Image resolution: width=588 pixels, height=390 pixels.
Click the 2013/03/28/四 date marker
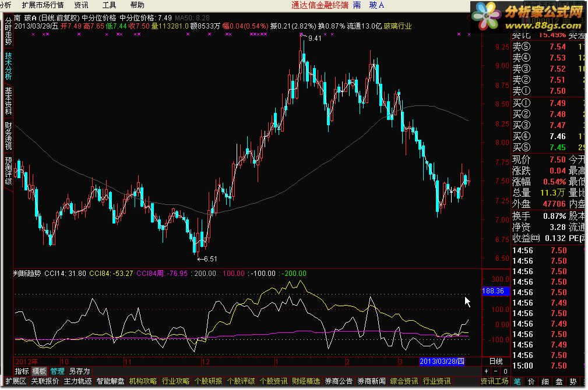click(442, 361)
